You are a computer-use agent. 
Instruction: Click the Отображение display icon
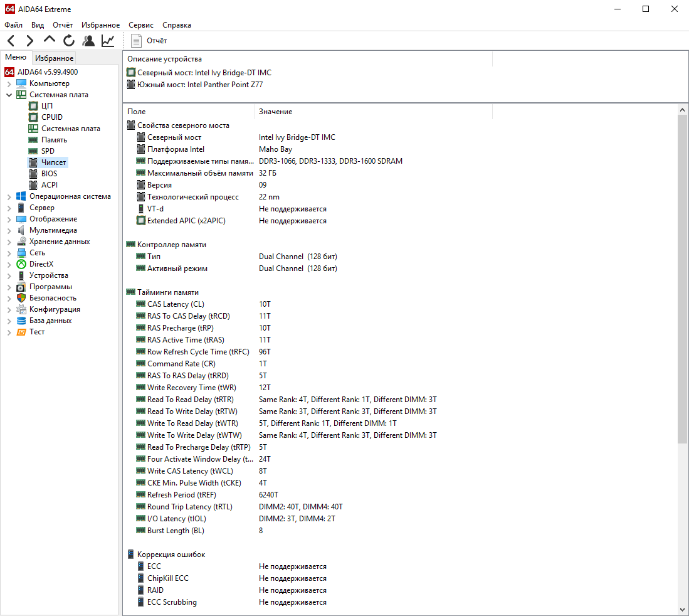[21, 219]
